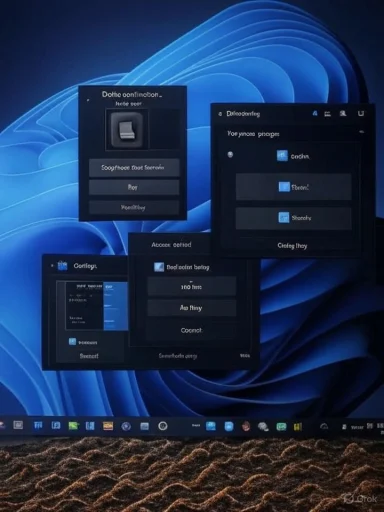
Task: Click the gray monitor icon on the taskbar
Action: click(18, 425)
